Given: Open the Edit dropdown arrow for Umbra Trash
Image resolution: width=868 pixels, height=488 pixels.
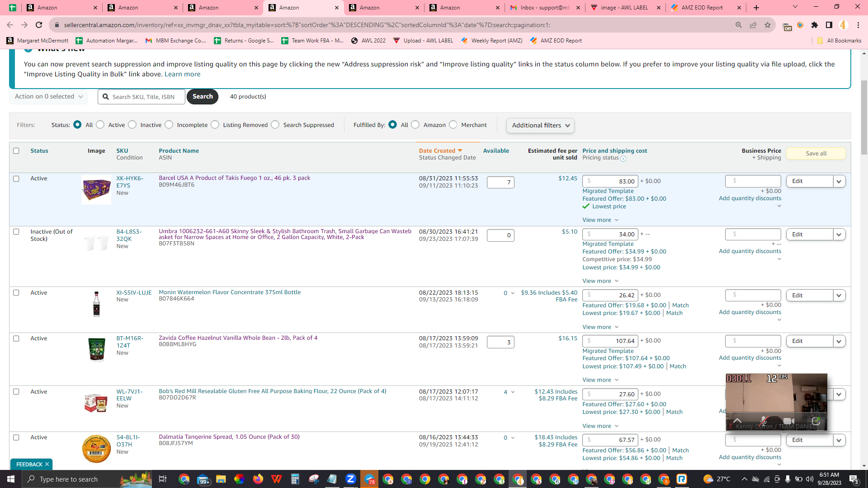Looking at the screenshot, I should pos(839,235).
